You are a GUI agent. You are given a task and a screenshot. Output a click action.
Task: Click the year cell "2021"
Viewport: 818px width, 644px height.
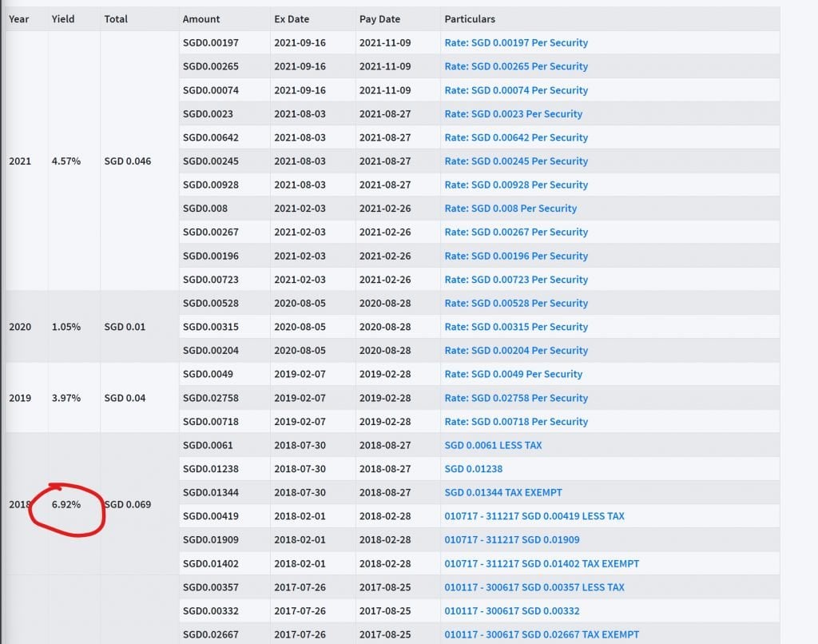(20, 161)
